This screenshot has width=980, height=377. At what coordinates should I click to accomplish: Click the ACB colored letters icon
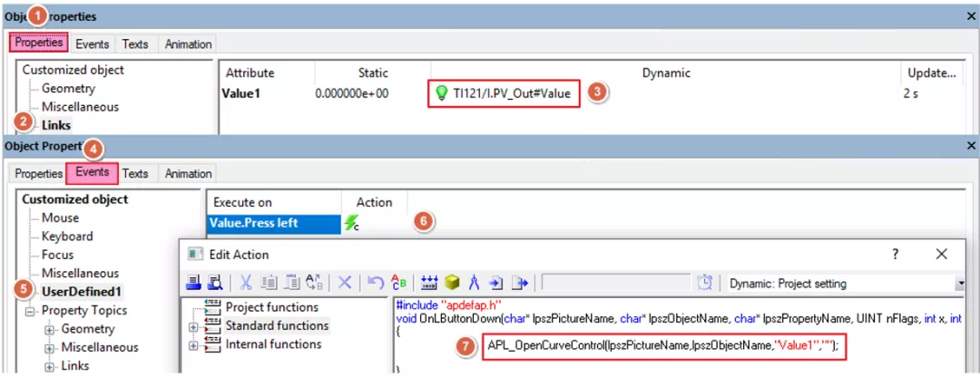[397, 284]
